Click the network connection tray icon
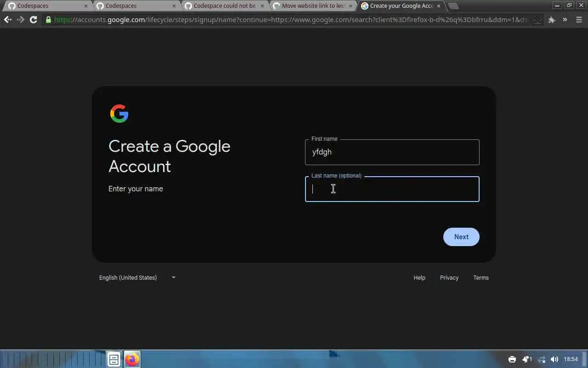The image size is (588, 368). click(x=542, y=359)
